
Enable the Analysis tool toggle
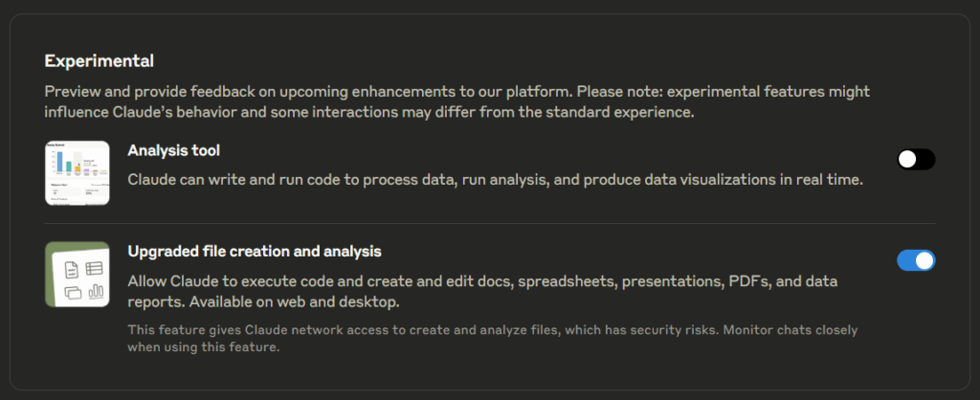tap(916, 160)
